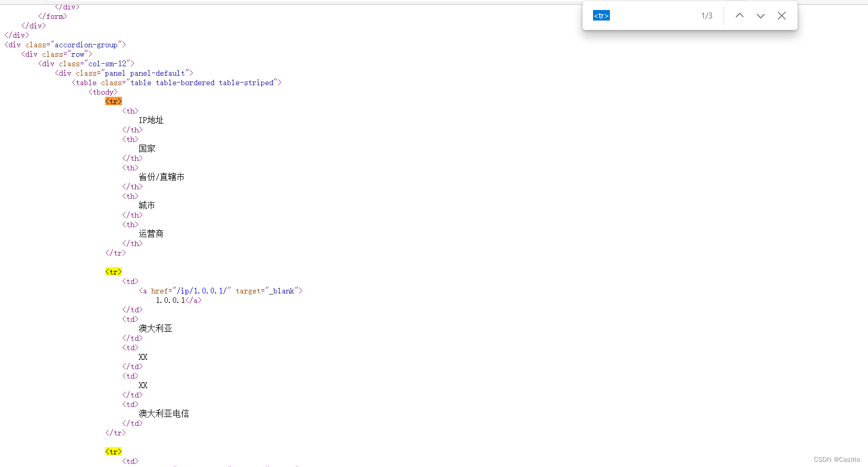The image size is (868, 467).
Task: Click the accordion-group div line
Action: point(65,45)
